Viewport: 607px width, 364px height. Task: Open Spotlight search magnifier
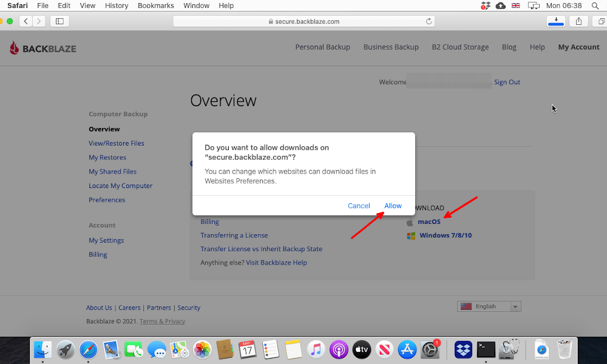pos(595,5)
